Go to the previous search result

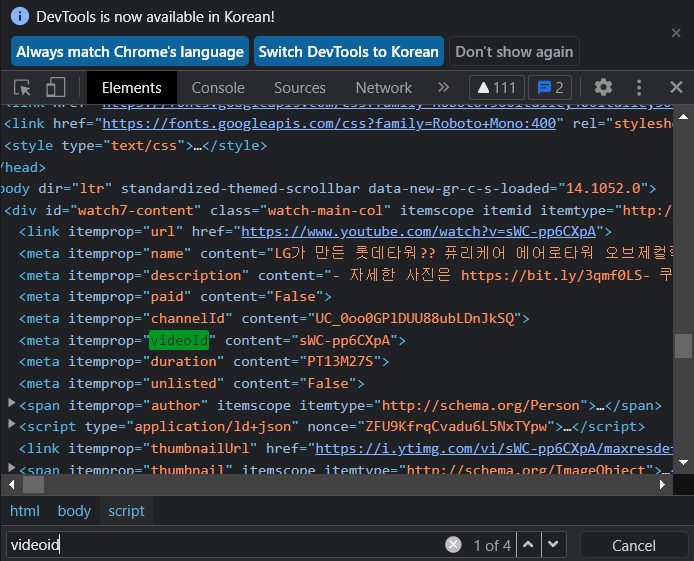528,545
